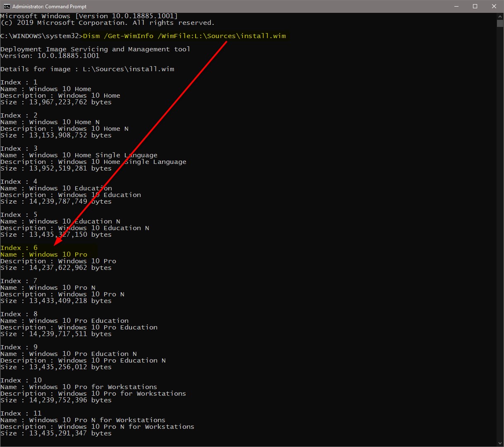Click the 'Index : 10' line
Viewport: 504px width, 447px height.
21,380
